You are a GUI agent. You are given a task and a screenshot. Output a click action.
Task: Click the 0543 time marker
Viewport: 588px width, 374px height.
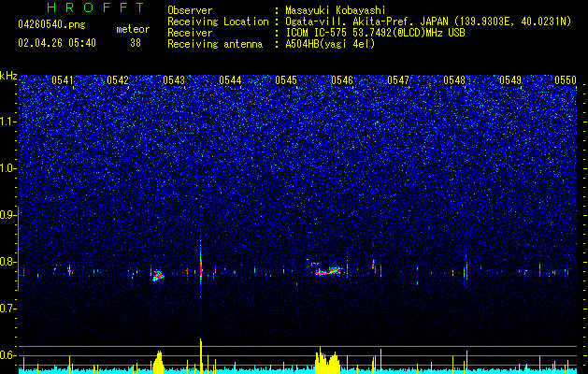tap(174, 80)
